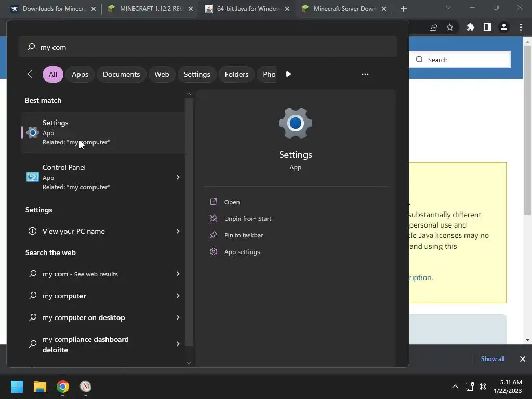Select the All filter tab

pos(53,74)
